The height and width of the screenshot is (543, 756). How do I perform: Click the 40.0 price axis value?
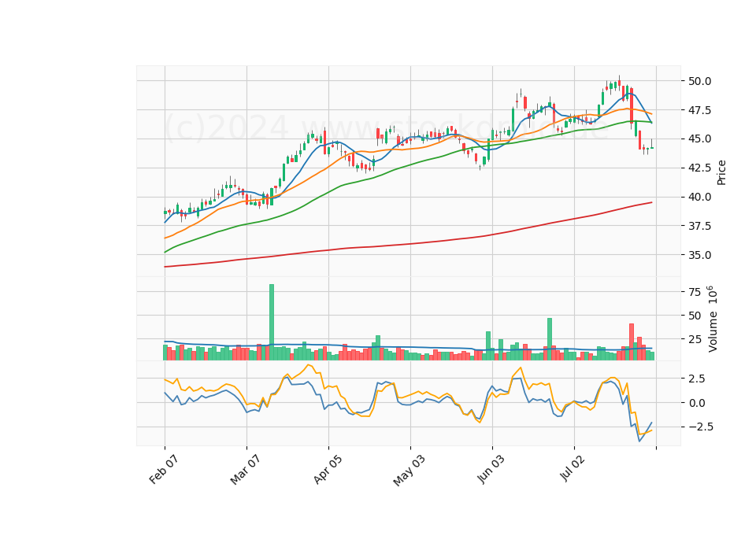(x=699, y=197)
